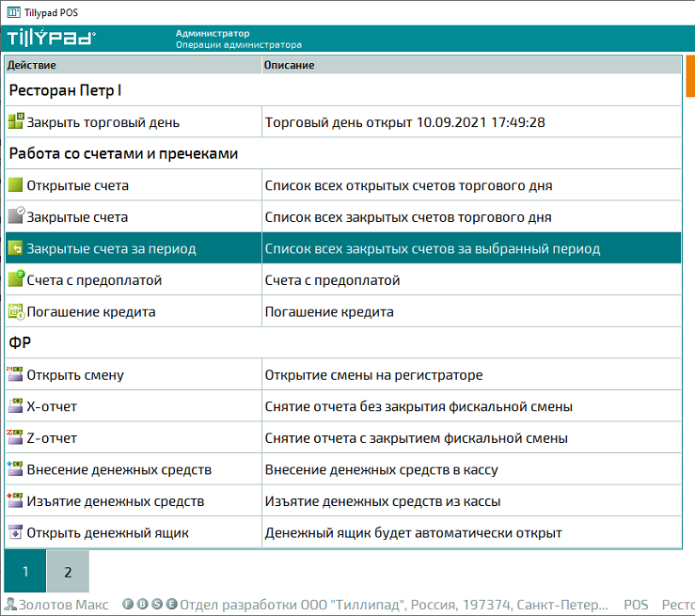Click the Счета с предоплатой icon
The height and width of the screenshot is (616, 695).
tap(16, 278)
